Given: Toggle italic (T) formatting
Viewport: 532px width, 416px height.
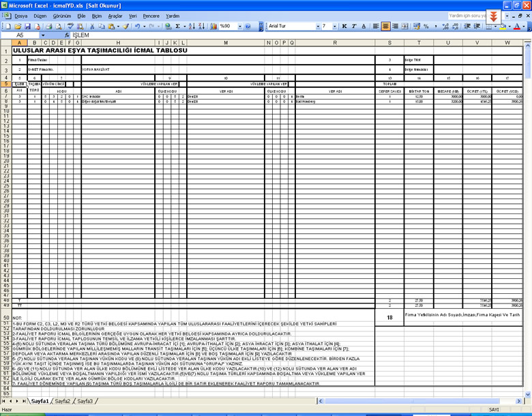Looking at the screenshot, I should pos(354,26).
